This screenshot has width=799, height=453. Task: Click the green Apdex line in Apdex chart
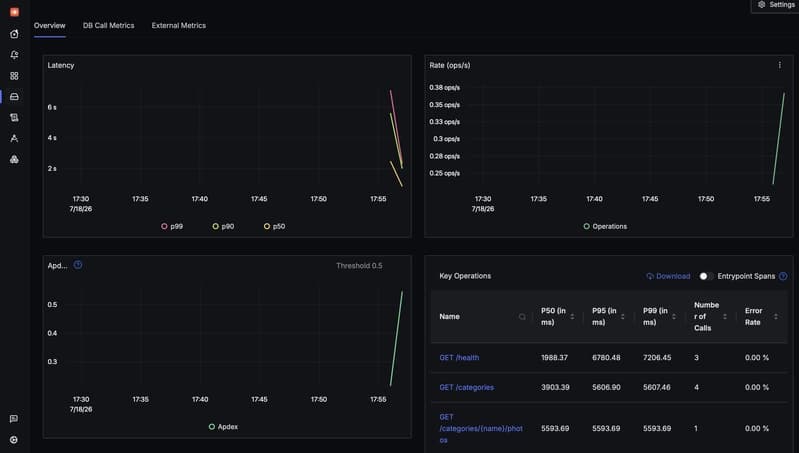tap(396, 338)
